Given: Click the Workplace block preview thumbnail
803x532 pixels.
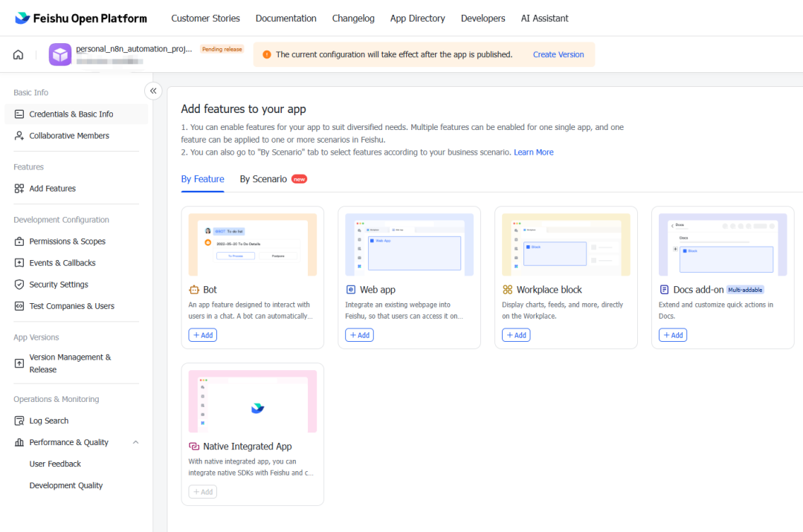Looking at the screenshot, I should click(x=566, y=244).
